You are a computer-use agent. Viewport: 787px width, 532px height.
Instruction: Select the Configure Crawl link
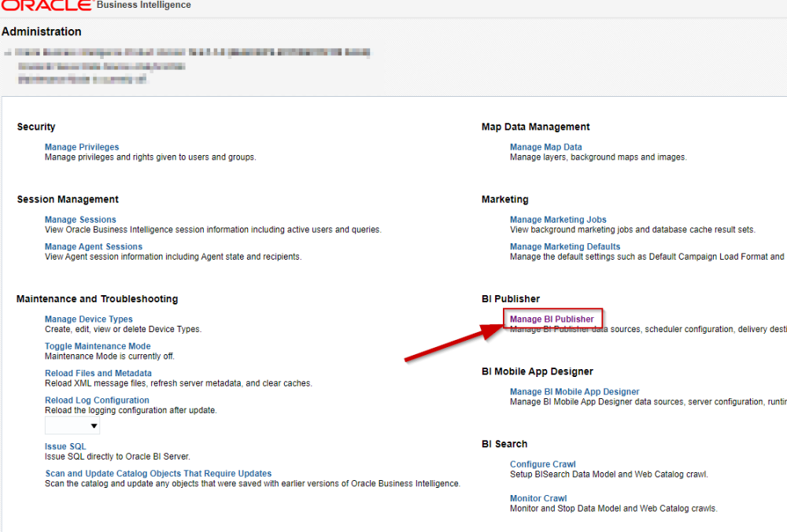coord(543,464)
